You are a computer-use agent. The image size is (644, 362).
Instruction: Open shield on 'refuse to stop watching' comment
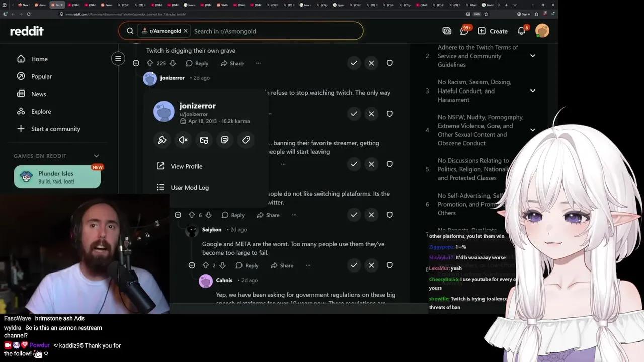389,114
